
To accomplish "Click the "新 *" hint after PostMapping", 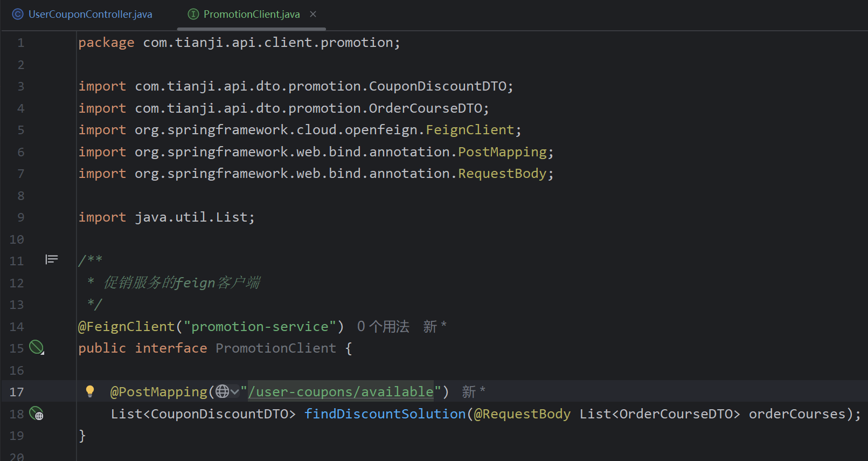I will [x=474, y=392].
